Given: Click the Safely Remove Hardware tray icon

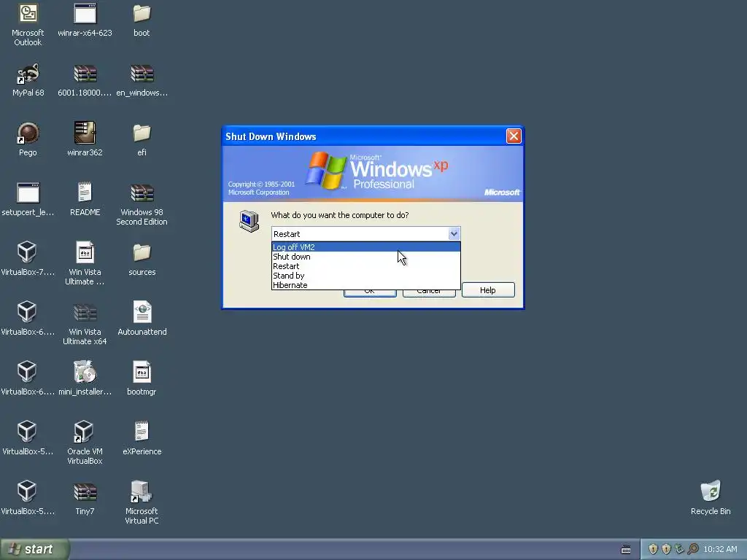Looking at the screenshot, I should pos(679,549).
